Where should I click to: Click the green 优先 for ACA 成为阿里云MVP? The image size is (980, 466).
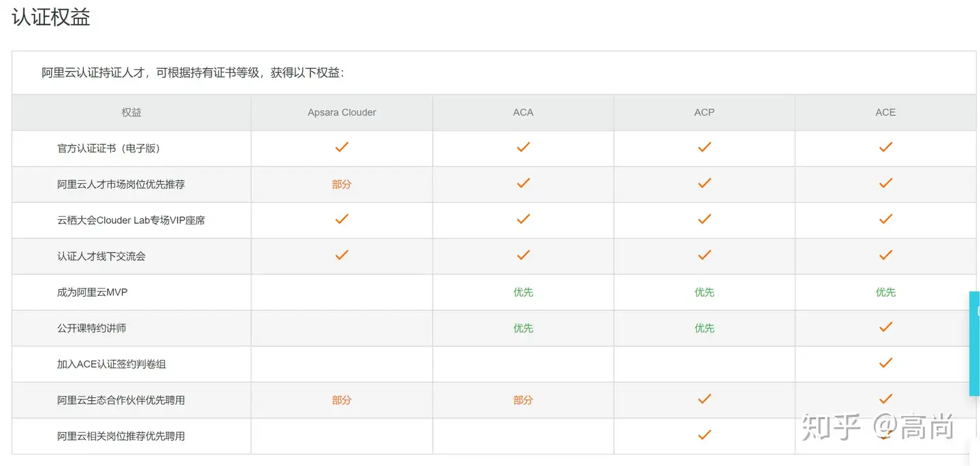point(523,293)
